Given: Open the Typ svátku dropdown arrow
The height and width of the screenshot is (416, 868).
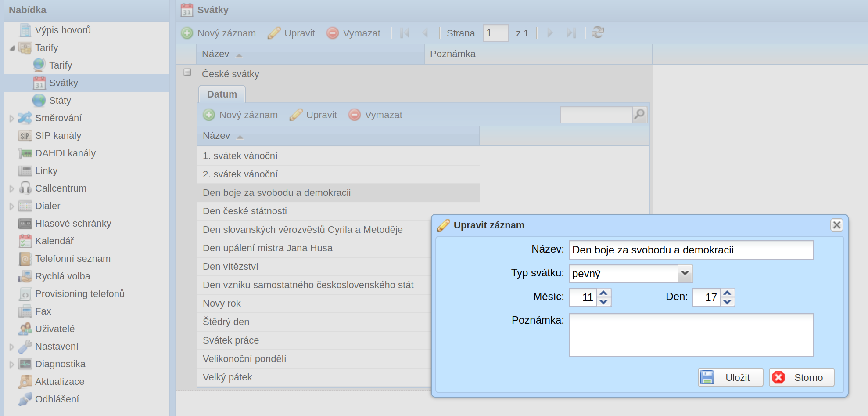Looking at the screenshot, I should coord(685,274).
